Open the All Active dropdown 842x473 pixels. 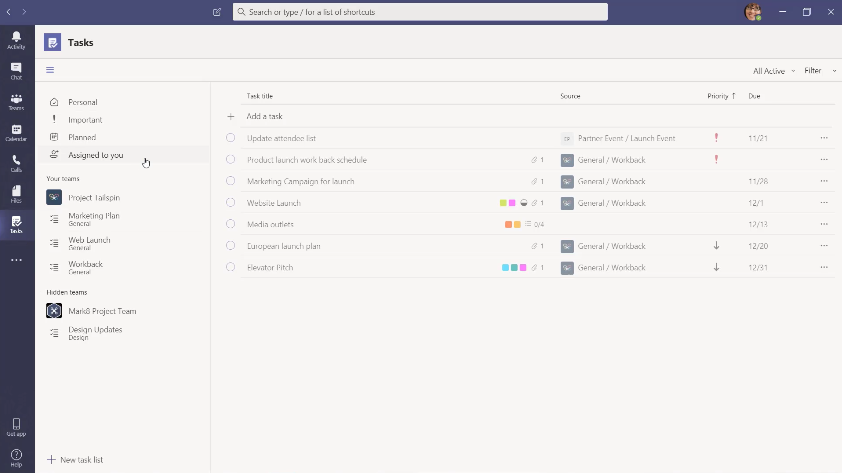click(x=774, y=71)
